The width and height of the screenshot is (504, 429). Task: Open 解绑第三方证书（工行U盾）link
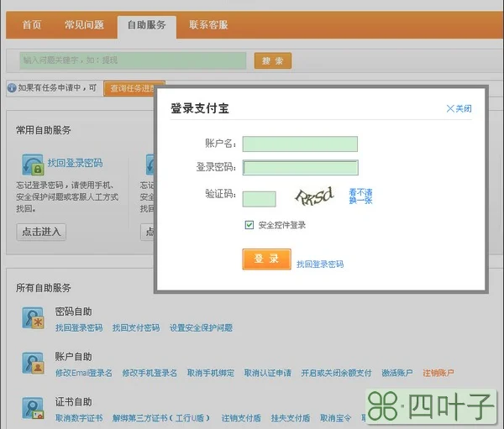click(161, 418)
